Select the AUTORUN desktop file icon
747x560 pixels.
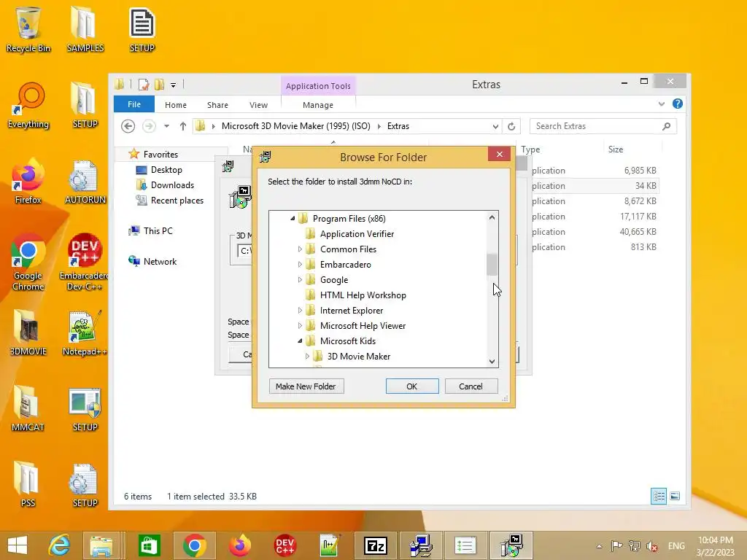[x=85, y=182]
